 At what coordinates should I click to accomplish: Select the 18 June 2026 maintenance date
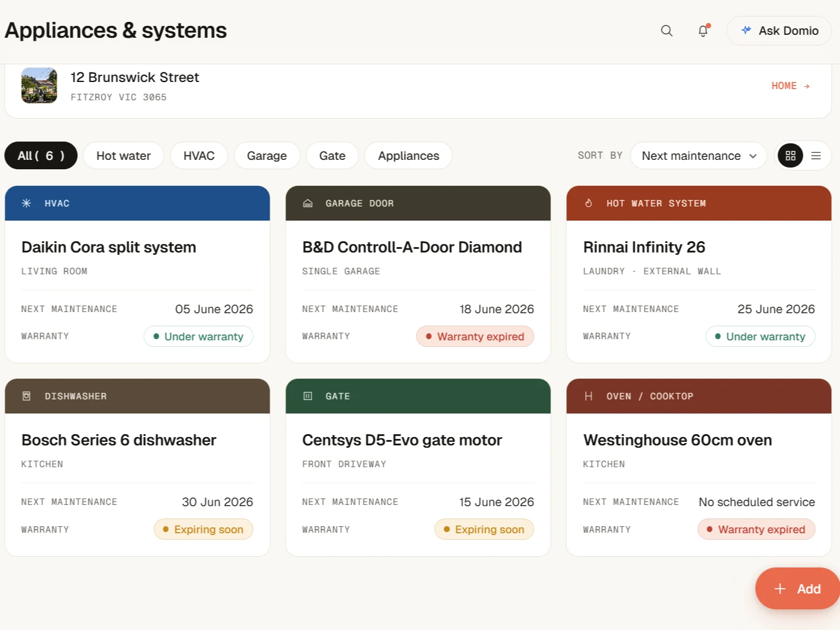(x=497, y=309)
